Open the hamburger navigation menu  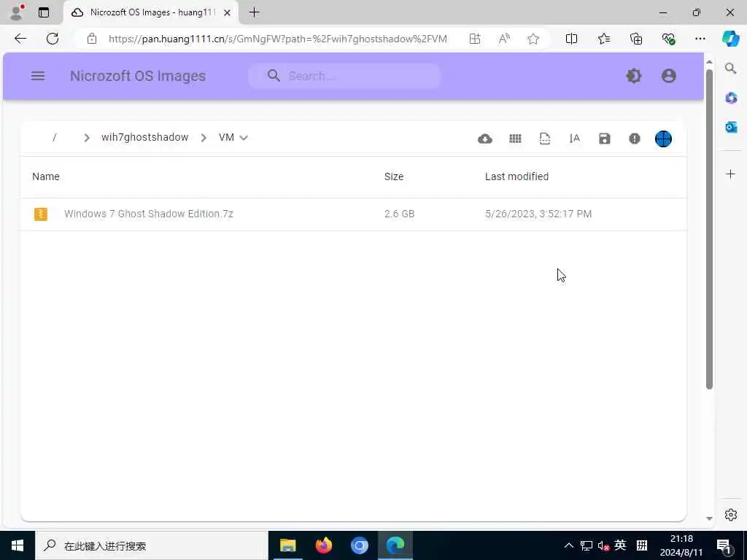[38, 76]
